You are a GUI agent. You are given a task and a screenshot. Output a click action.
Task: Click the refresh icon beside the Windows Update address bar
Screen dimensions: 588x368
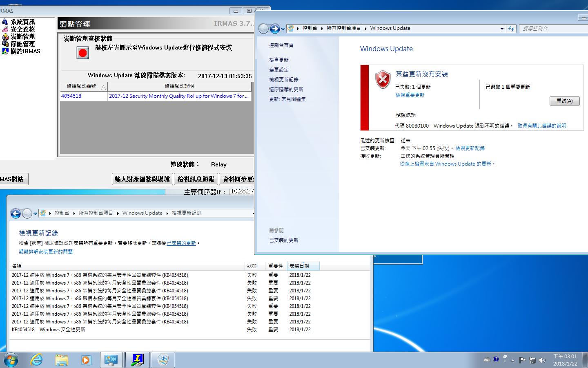511,29
